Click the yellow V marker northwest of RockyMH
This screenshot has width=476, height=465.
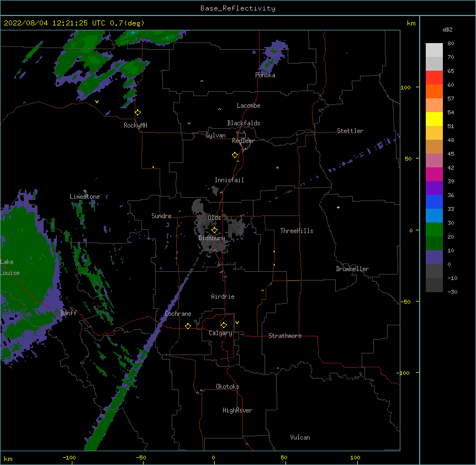pyautogui.click(x=97, y=102)
